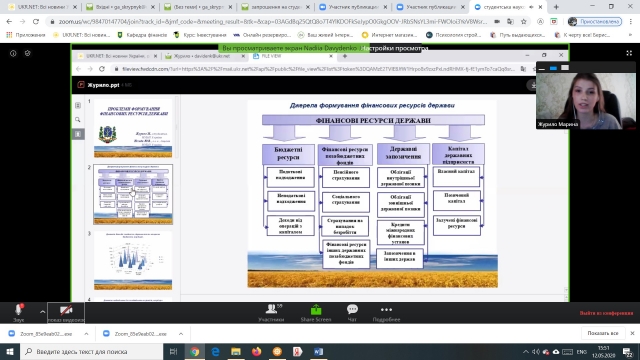The height and width of the screenshot is (360, 640).
Task: Click the shield security icon near top left
Action: click(x=27, y=53)
